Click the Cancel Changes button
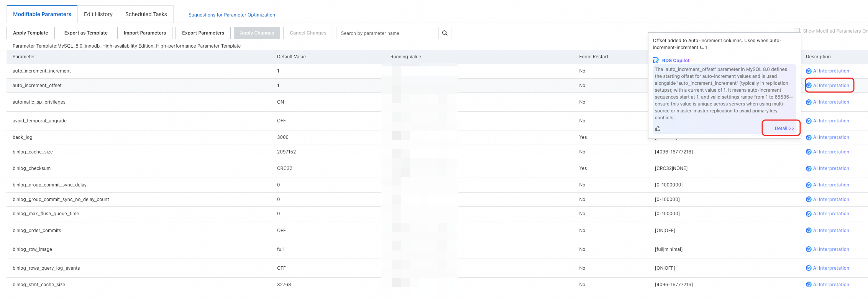The height and width of the screenshot is (300, 868). (308, 33)
